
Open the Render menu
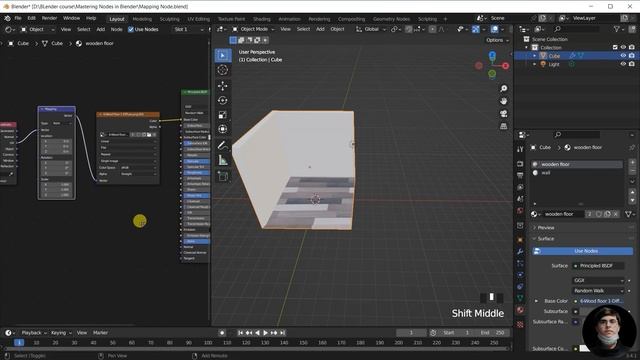[x=49, y=18]
